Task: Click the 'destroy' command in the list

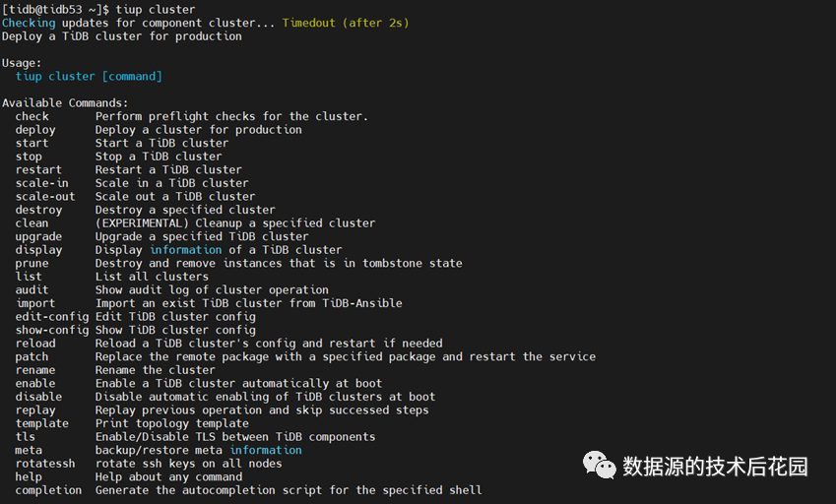Action: coord(38,210)
